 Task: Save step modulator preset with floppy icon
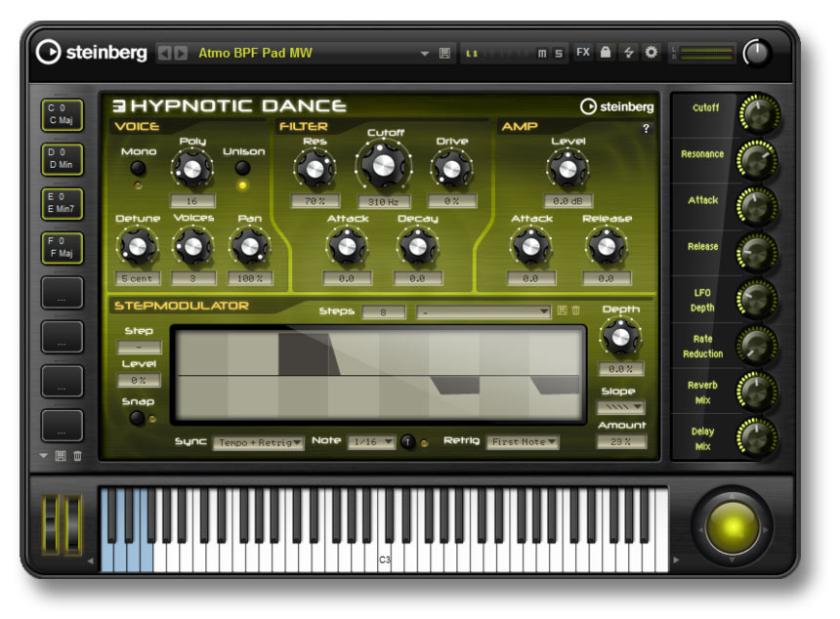click(x=562, y=310)
